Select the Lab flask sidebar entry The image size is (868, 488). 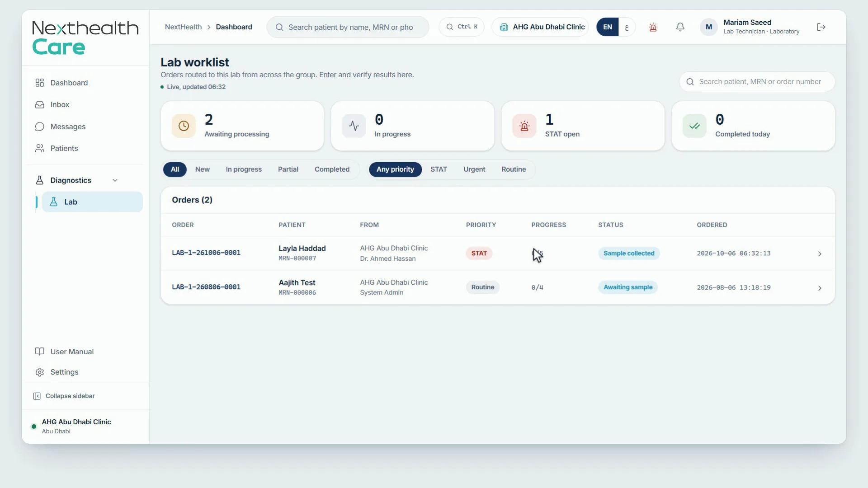point(92,202)
